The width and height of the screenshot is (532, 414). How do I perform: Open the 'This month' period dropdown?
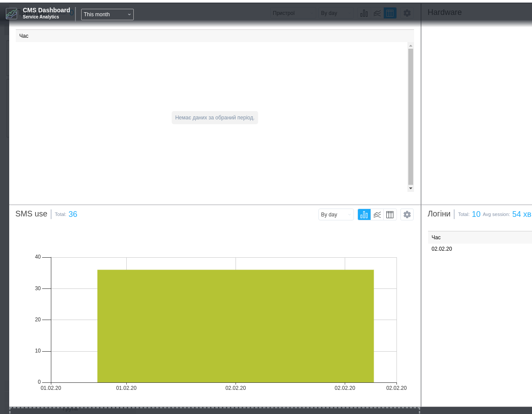(107, 14)
